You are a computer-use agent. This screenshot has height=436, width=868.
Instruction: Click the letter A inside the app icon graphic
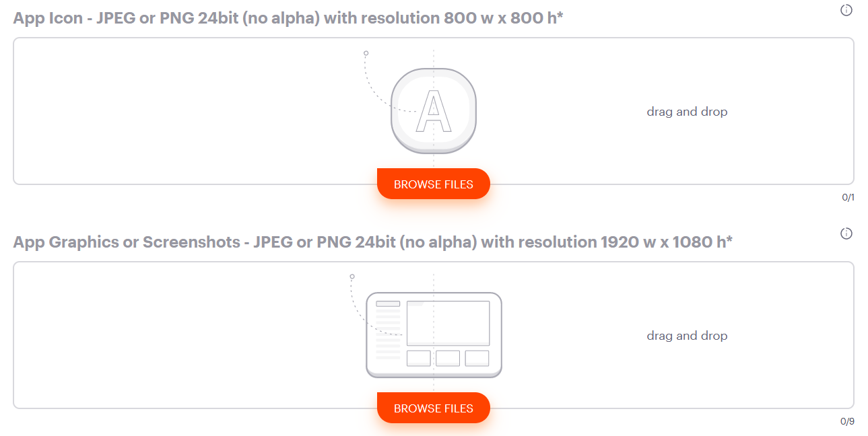click(x=433, y=111)
